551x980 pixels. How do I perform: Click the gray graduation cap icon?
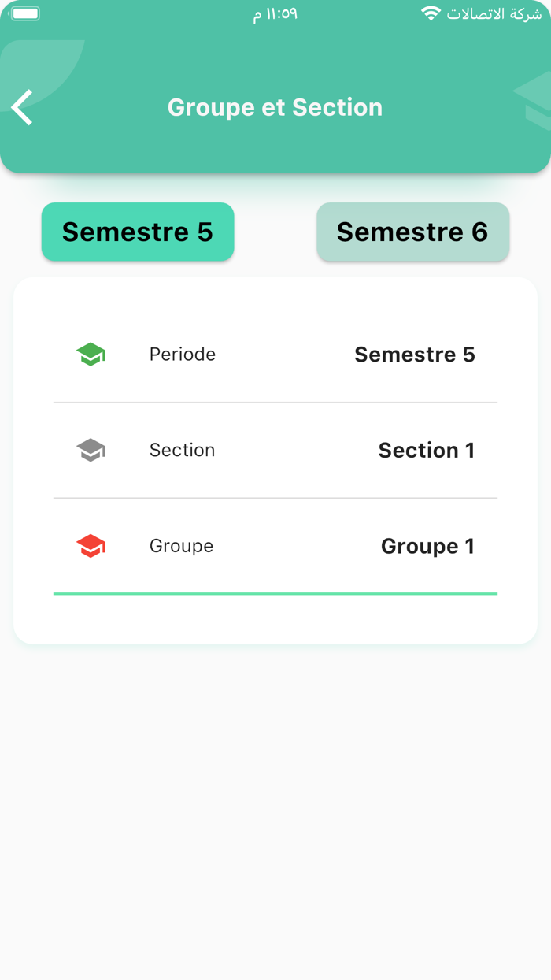click(91, 450)
